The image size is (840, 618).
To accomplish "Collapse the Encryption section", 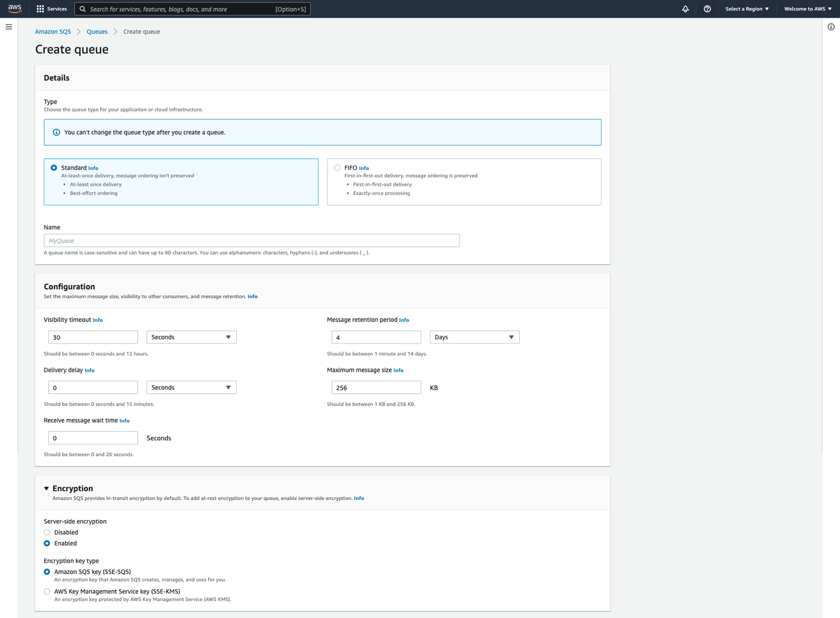I will [x=46, y=489].
